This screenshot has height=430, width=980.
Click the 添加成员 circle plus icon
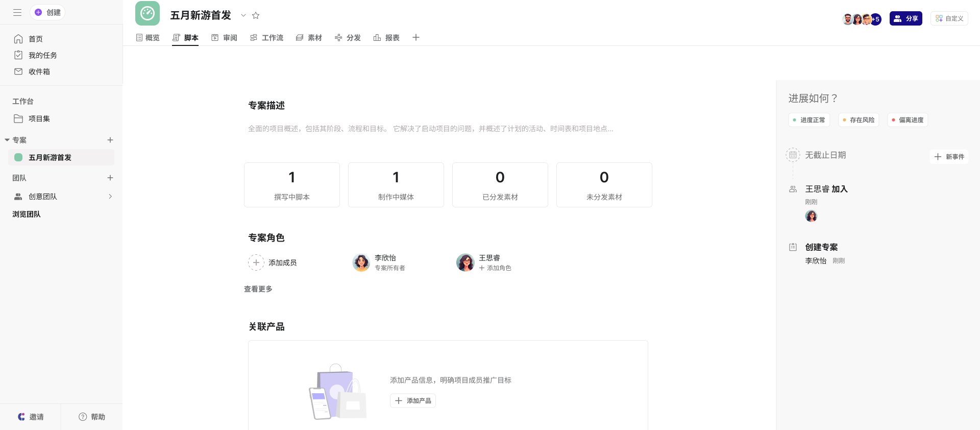[256, 262]
